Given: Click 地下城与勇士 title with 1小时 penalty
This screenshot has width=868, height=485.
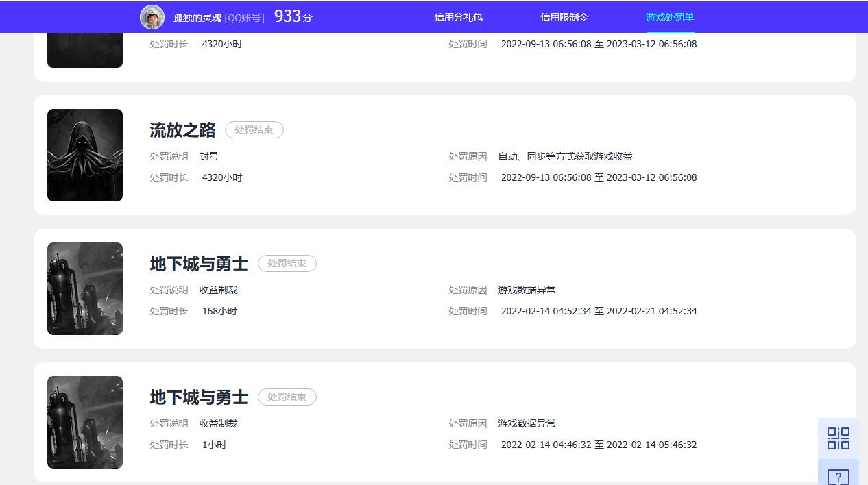Looking at the screenshot, I should pyautogui.click(x=199, y=397).
